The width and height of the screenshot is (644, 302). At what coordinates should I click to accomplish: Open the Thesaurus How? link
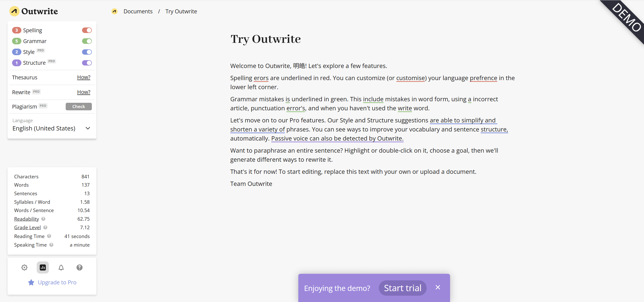(84, 77)
